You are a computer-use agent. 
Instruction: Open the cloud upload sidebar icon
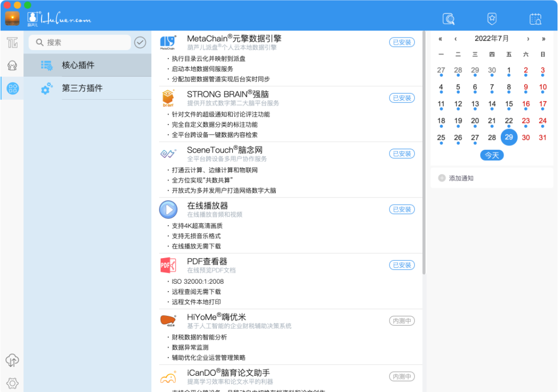pyautogui.click(x=12, y=360)
